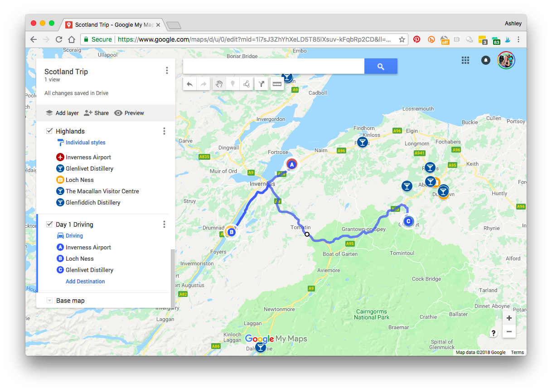This screenshot has width=552, height=392.
Task: Open Scotland Trip map options menu
Action: pyautogui.click(x=167, y=71)
